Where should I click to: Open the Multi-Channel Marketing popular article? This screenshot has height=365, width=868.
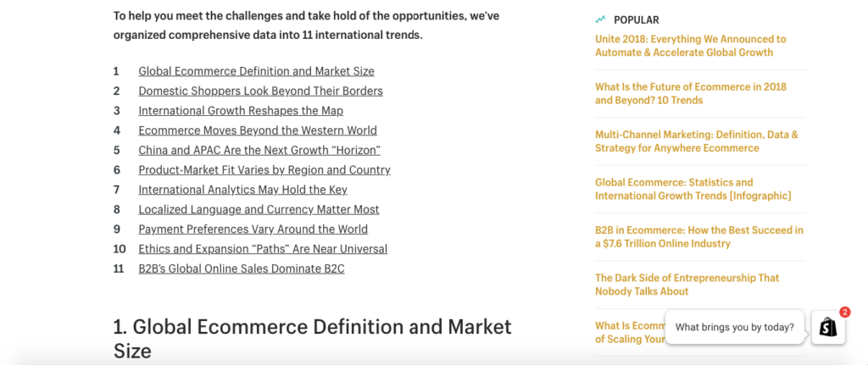[697, 141]
